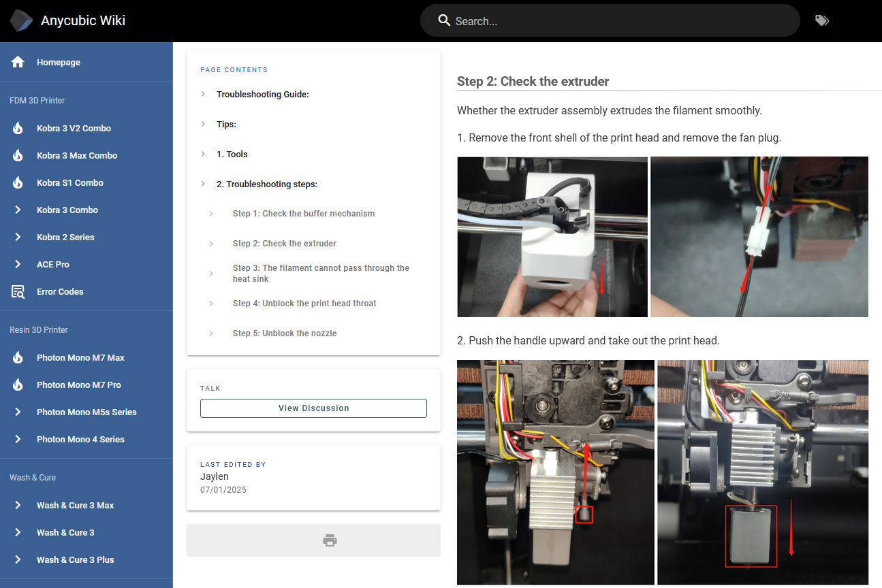
Task: Open handle pushed upward photo
Action: (x=556, y=472)
